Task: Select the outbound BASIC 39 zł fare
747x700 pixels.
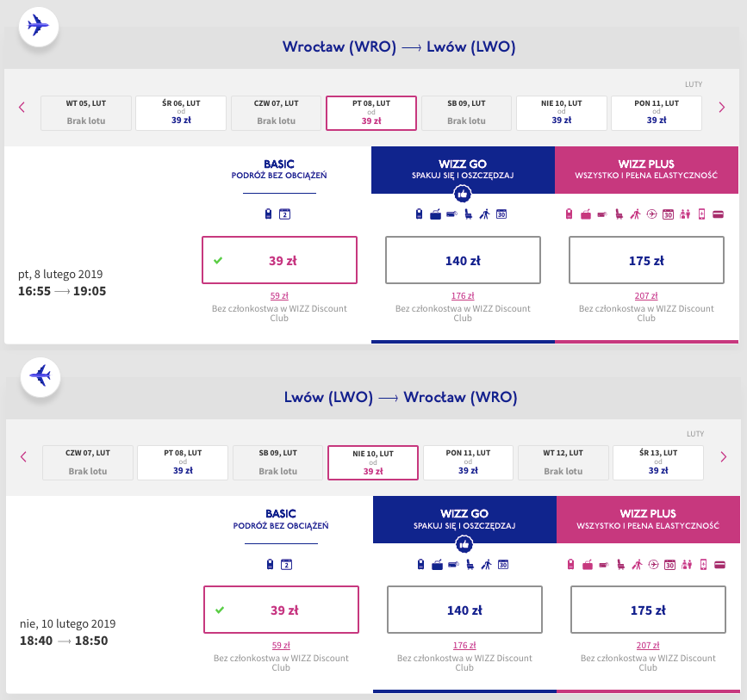Action: coord(279,260)
